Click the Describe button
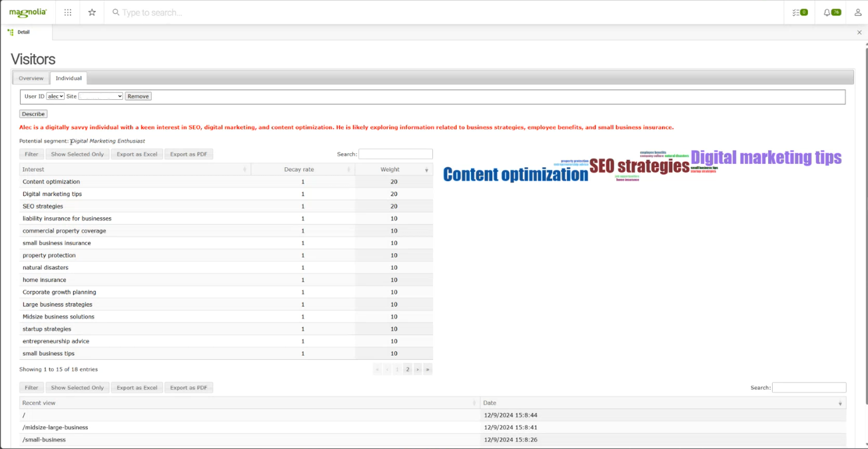The height and width of the screenshot is (449, 868). (x=33, y=114)
